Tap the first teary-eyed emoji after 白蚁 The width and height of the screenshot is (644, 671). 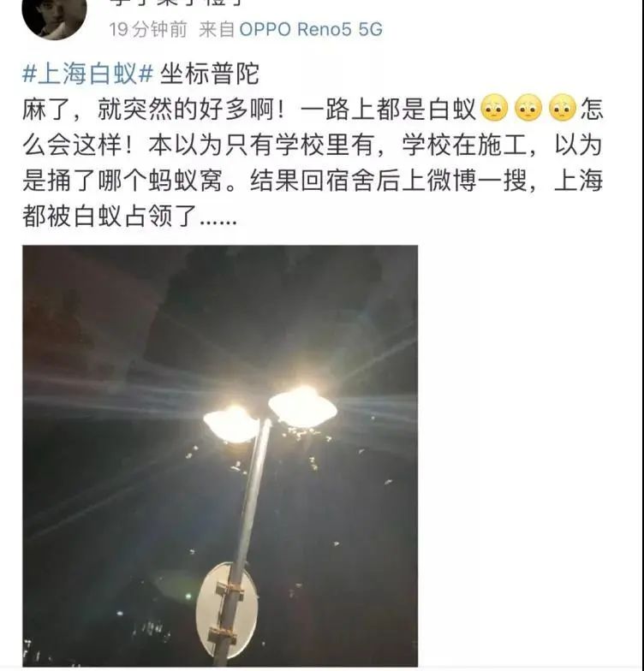495,108
